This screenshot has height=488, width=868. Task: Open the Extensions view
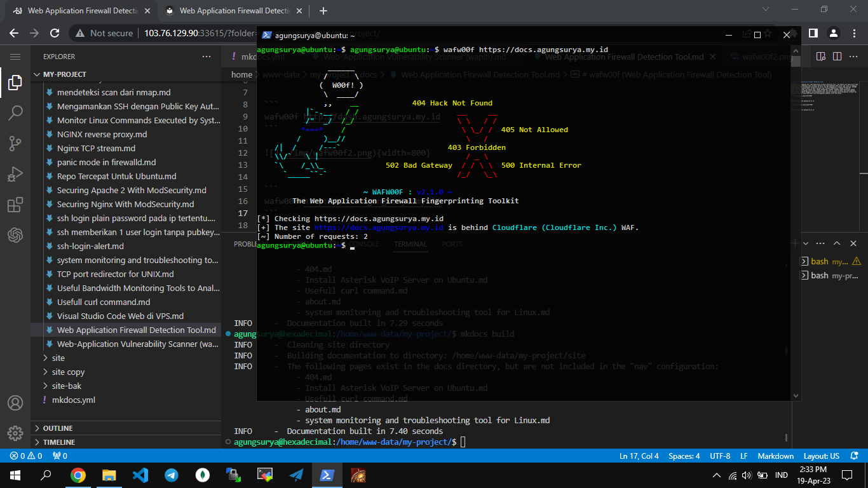point(15,205)
